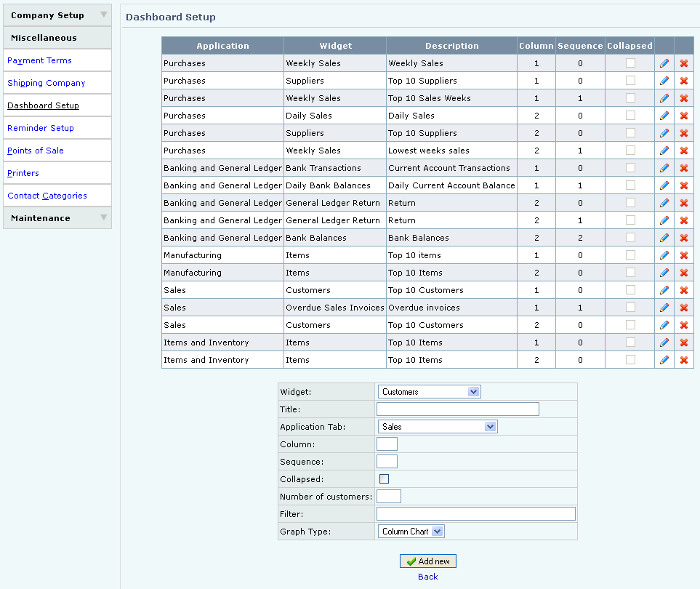Select the Miscellaneous section header
700x589 pixels.
click(57, 38)
